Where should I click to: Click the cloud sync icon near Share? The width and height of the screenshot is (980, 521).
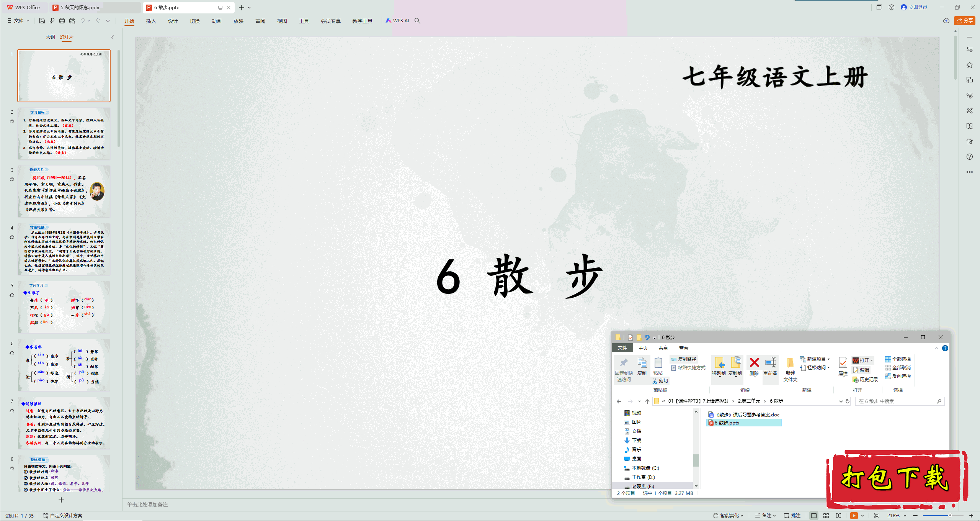tap(946, 21)
